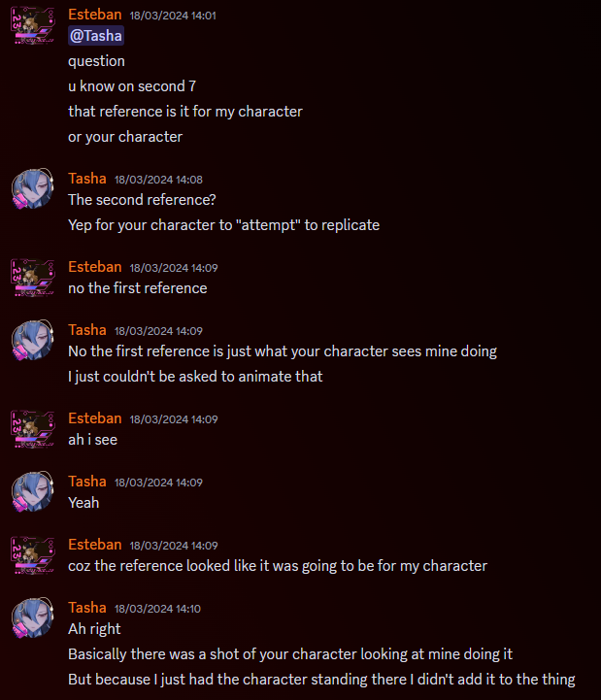
Task: Click Esteban's avatar on the 14:01 message
Action: (33, 25)
